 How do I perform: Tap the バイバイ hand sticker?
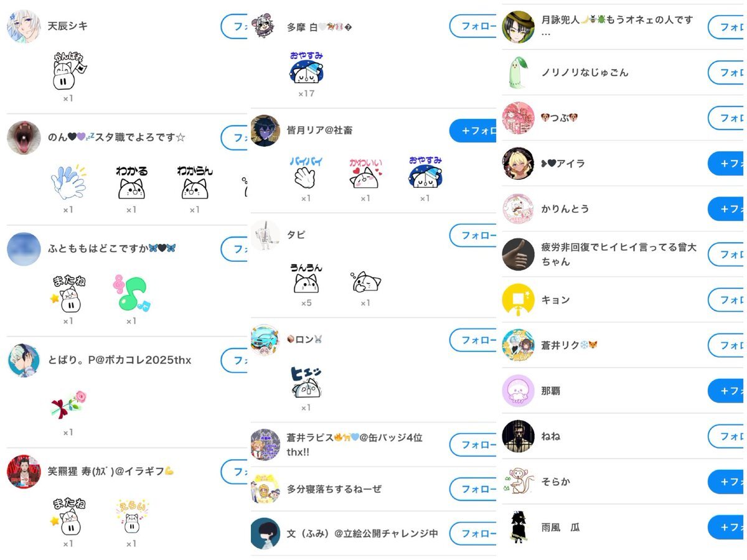click(x=306, y=172)
